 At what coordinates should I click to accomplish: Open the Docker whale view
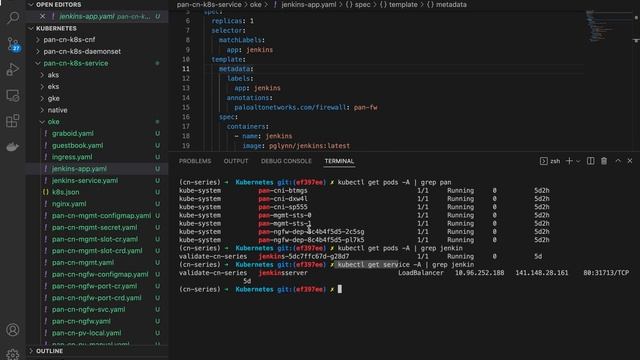click(x=13, y=147)
